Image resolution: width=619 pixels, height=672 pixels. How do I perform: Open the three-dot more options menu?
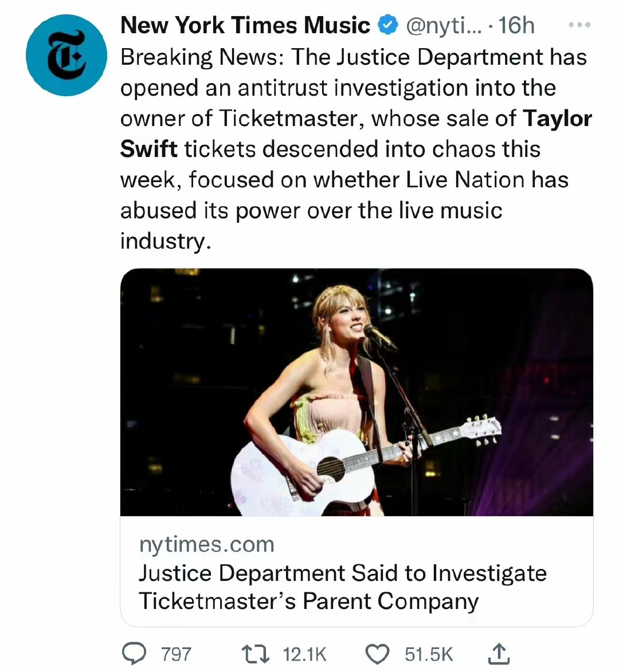[x=579, y=26]
